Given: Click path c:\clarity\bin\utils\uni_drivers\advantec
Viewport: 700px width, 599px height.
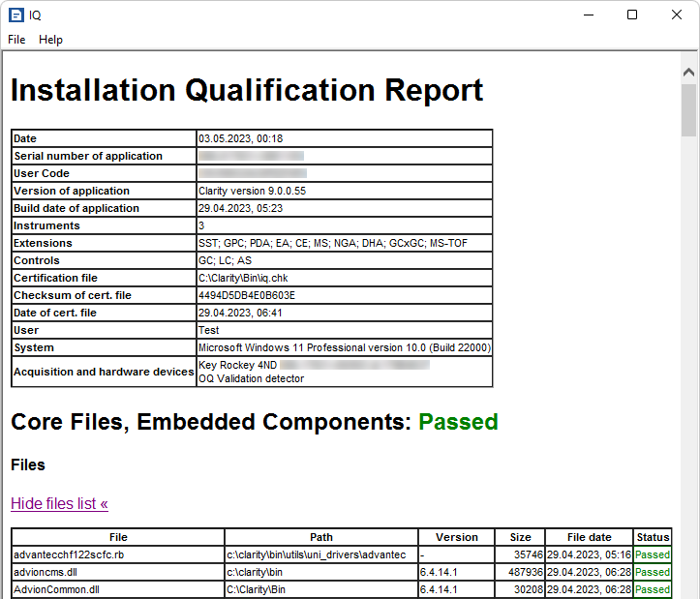Looking at the screenshot, I should tap(317, 554).
